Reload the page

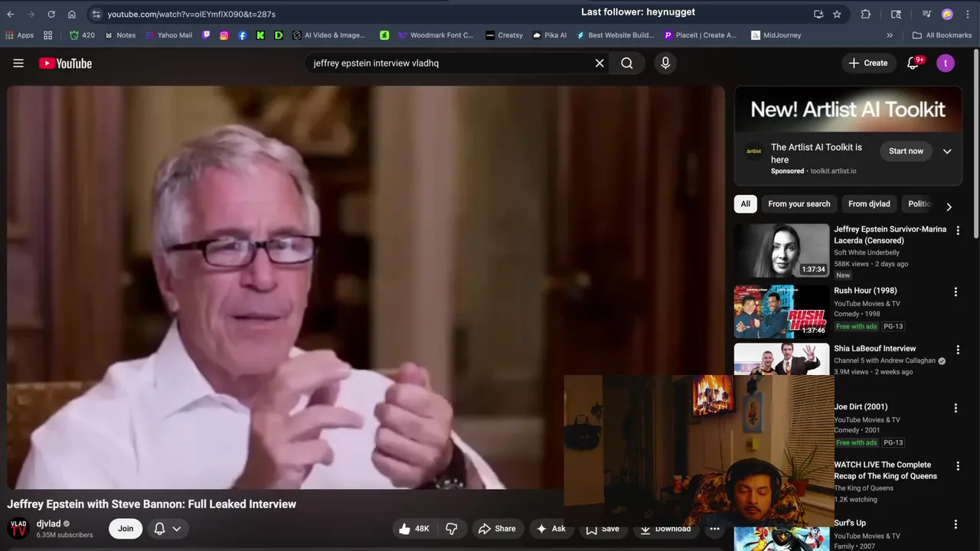pyautogui.click(x=51, y=14)
